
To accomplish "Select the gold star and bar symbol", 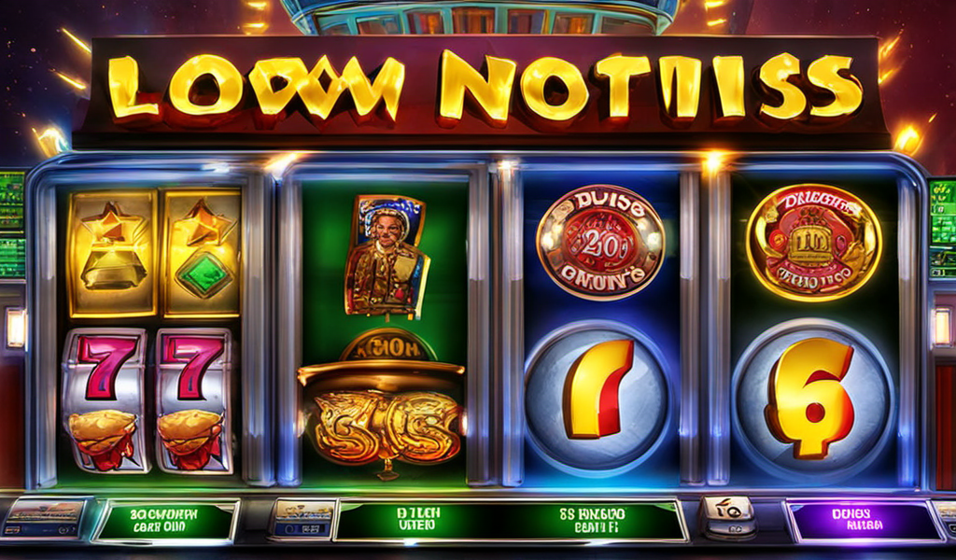I will tap(112, 253).
